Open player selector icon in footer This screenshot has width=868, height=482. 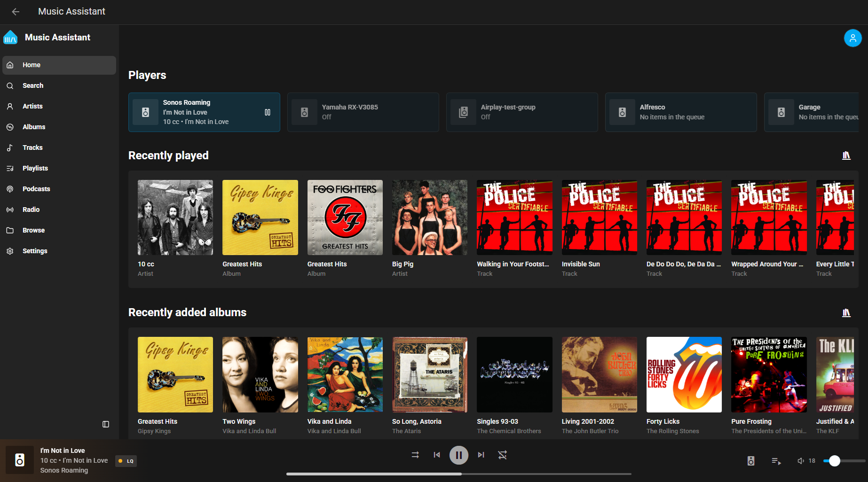coord(751,461)
